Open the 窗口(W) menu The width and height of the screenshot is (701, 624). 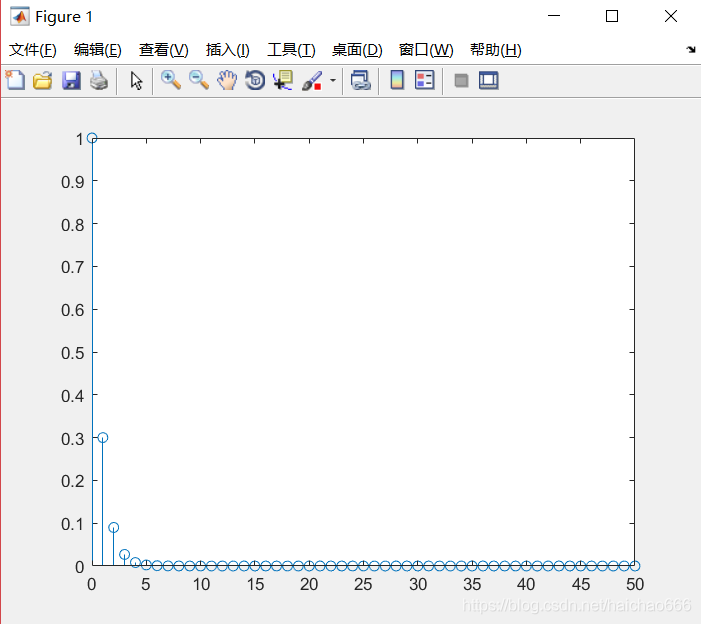[x=426, y=50]
